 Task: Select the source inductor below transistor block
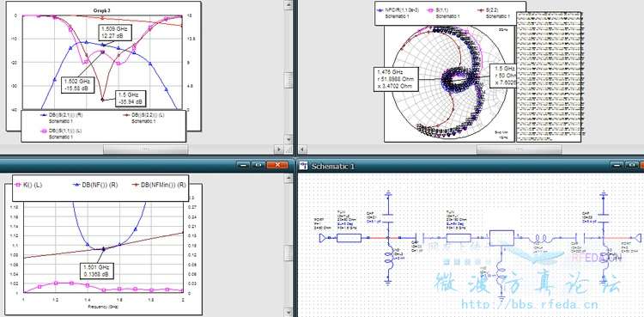[501, 275]
